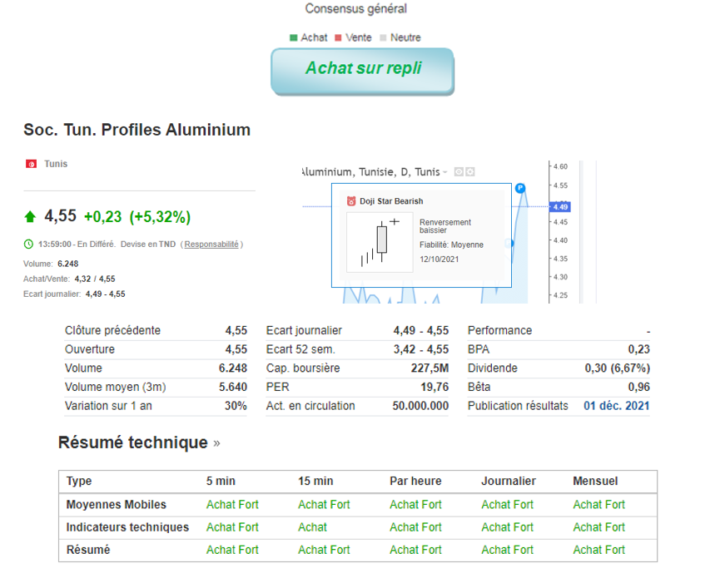Toggle the grey Neutre legend item
725x588 pixels.
pos(400,37)
